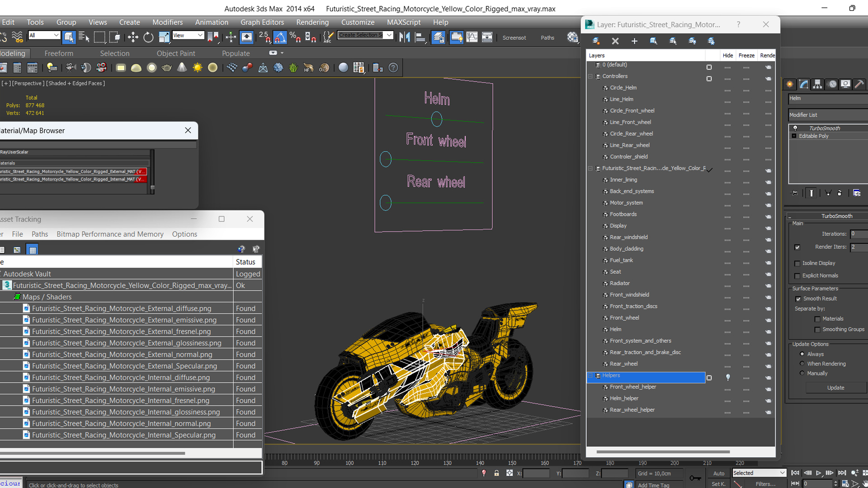
Task: Toggle Isoline Display checkbox
Action: point(797,263)
